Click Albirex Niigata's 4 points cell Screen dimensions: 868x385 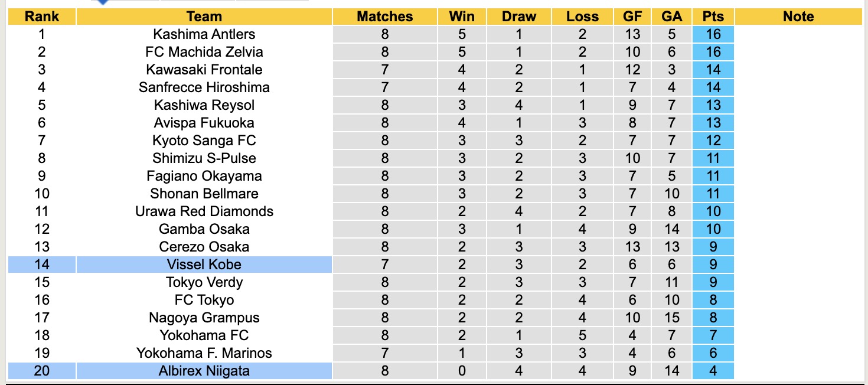pos(713,371)
